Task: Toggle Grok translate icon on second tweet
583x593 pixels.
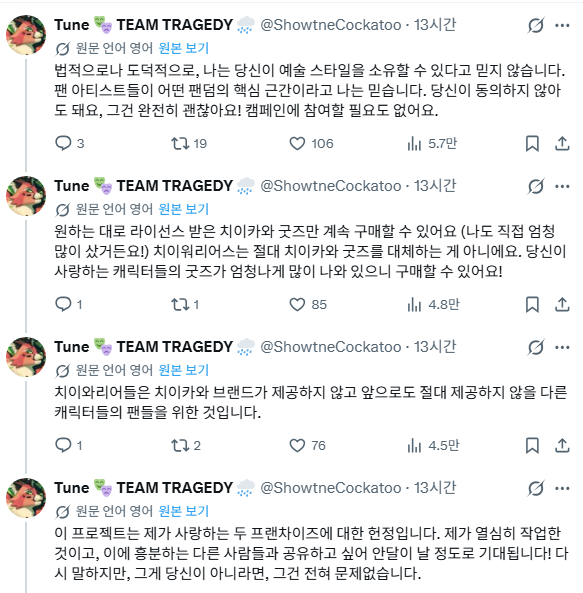Action: [x=536, y=186]
